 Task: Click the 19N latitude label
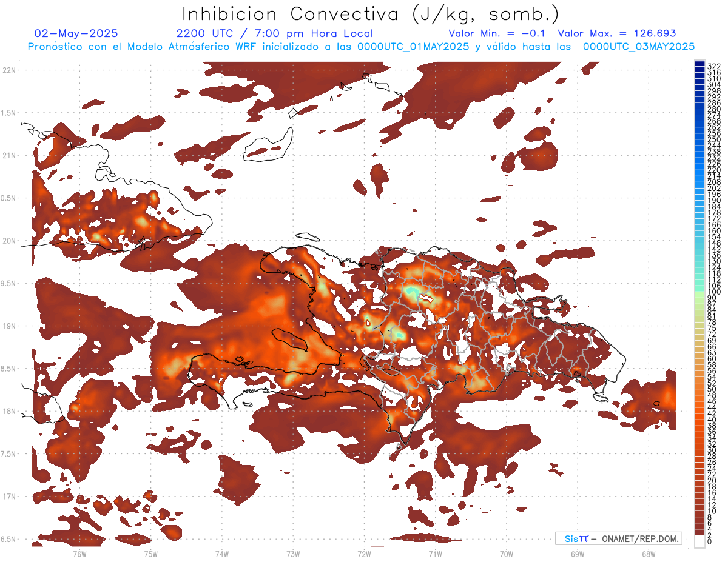point(9,326)
